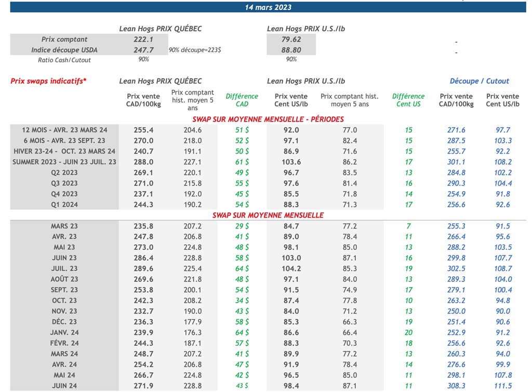The height and width of the screenshot is (392, 532).
Task: Click the Ratio Cash/Cutout label
Action: [x=64, y=60]
